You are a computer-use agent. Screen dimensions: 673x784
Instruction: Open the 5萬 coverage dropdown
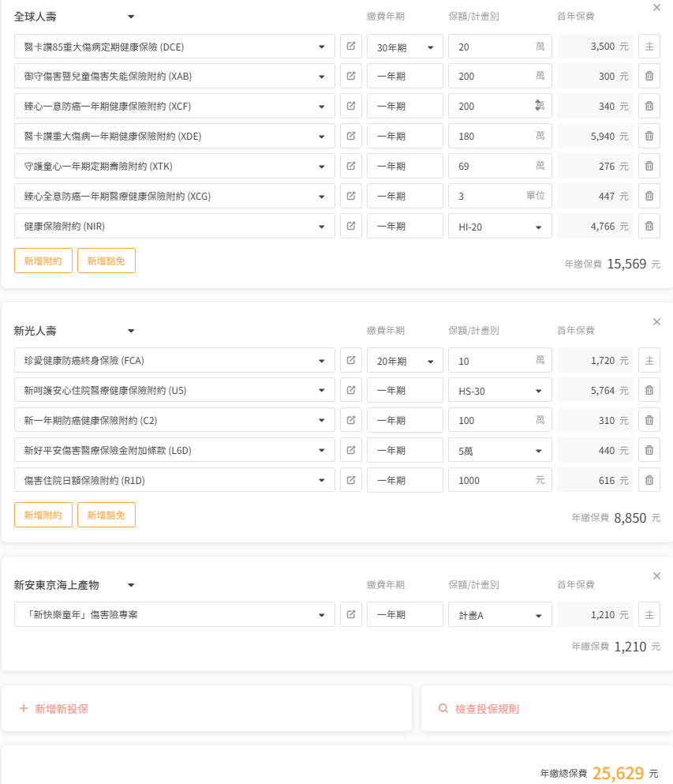(500, 451)
